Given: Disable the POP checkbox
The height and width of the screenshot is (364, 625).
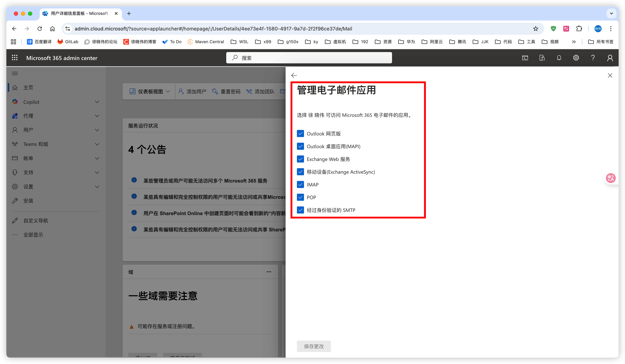Looking at the screenshot, I should coord(300,197).
